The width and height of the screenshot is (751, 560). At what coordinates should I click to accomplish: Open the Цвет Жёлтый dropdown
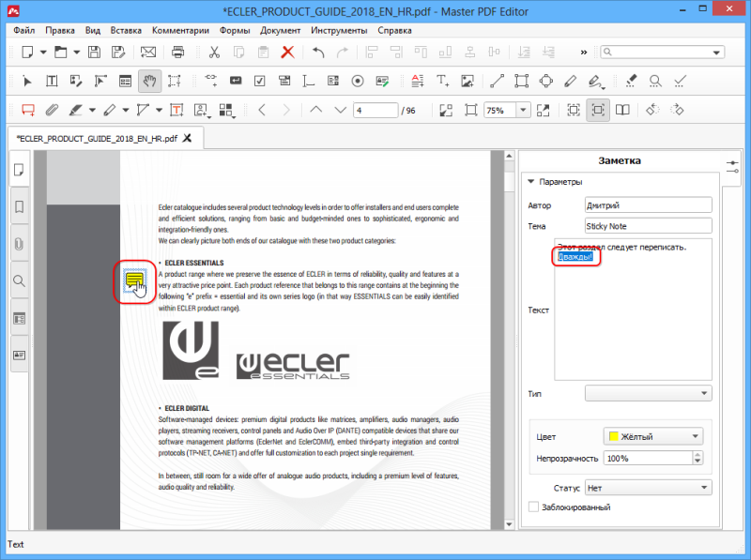(653, 436)
